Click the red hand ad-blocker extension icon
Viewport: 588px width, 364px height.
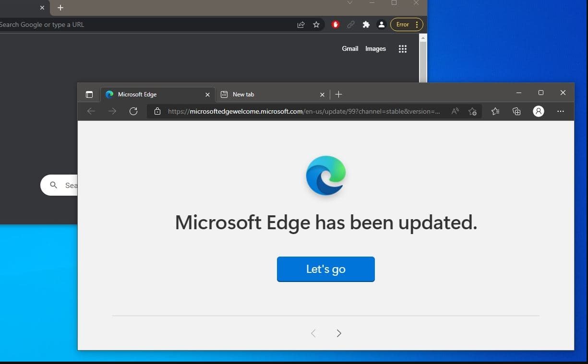(335, 24)
